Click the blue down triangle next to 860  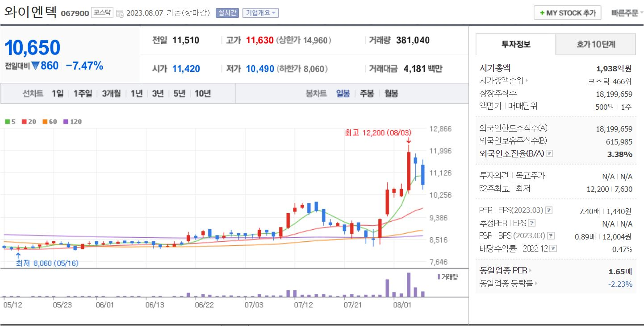pos(36,66)
